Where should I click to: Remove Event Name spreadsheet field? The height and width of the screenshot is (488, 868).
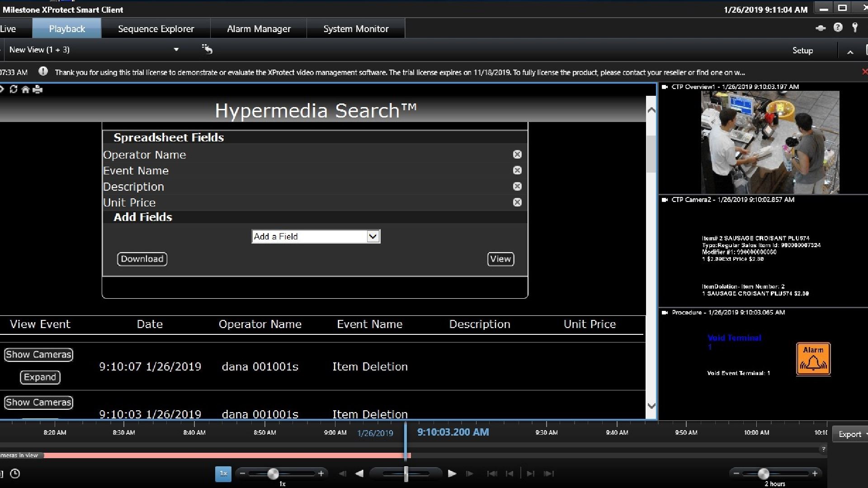[517, 170]
